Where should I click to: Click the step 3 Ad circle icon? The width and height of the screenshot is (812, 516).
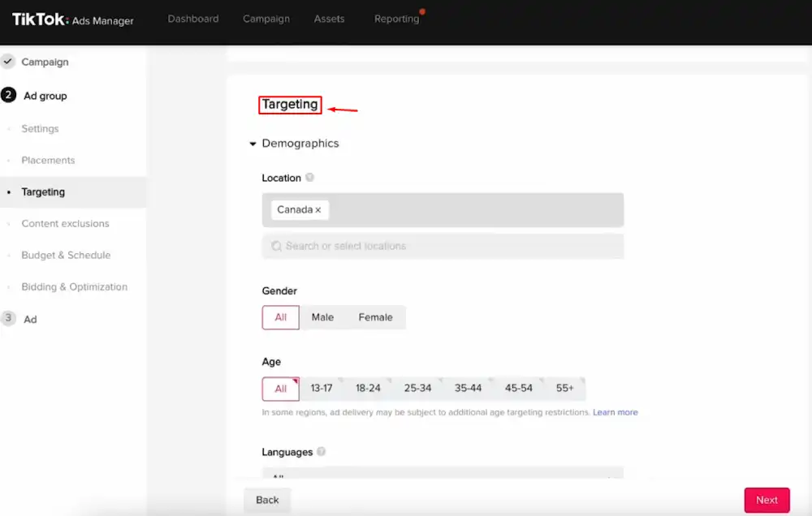(8, 318)
